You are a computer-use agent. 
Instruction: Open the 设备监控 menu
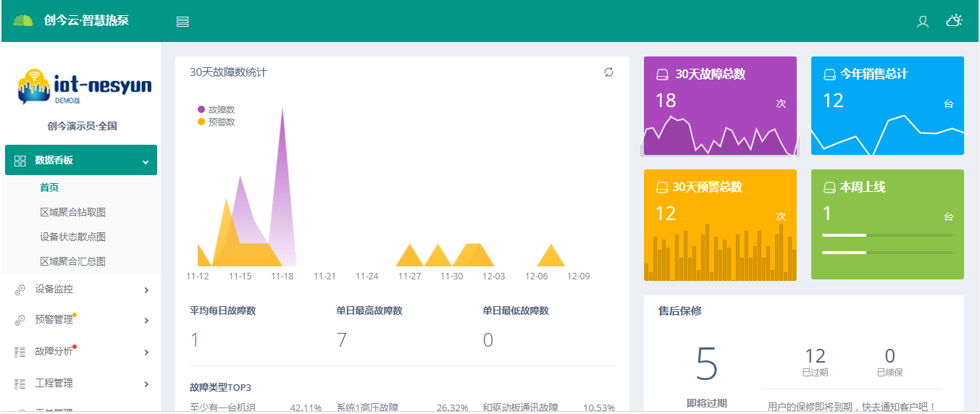[81, 290]
